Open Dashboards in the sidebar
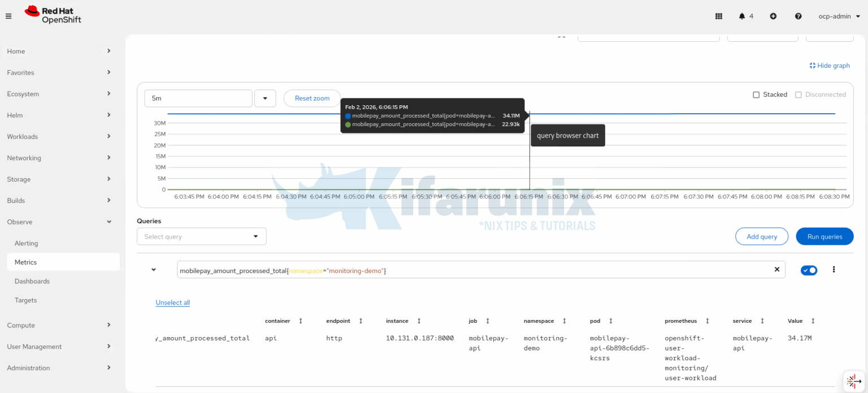This screenshot has width=868, height=393. [x=32, y=281]
